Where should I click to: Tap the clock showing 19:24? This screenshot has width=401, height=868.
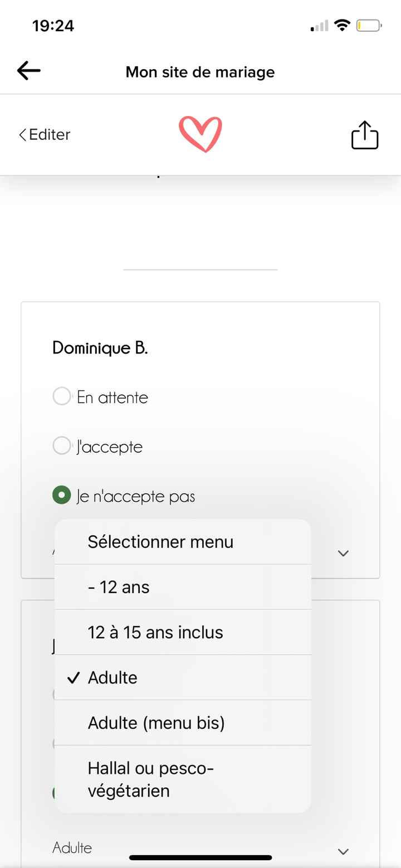tap(53, 25)
